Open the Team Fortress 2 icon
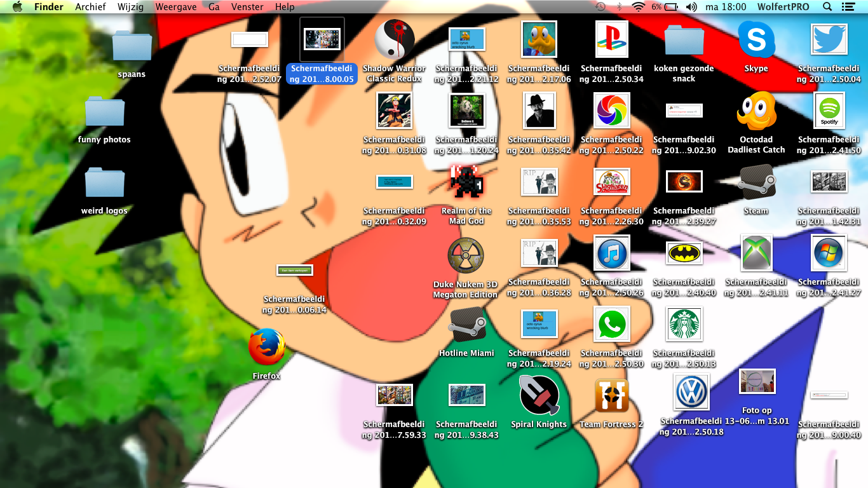Viewport: 868px width, 488px height. [x=611, y=396]
